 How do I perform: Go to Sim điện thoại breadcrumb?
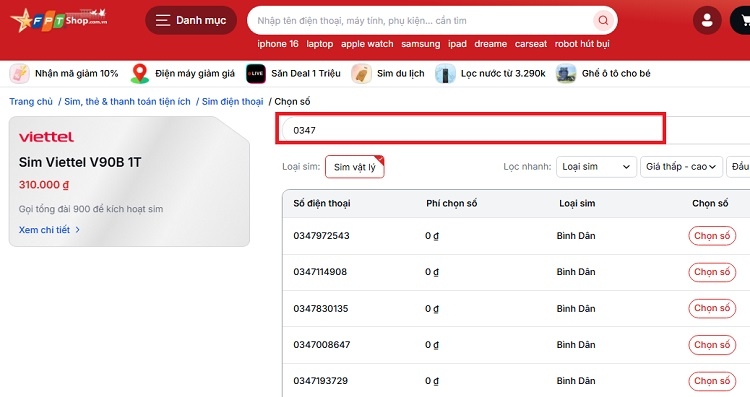pos(232,101)
